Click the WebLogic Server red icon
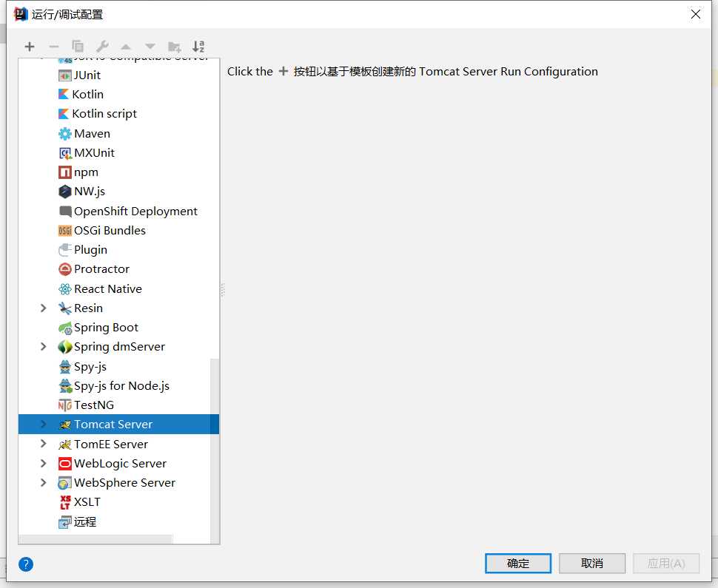Viewport: 718px width, 588px height. [x=65, y=464]
